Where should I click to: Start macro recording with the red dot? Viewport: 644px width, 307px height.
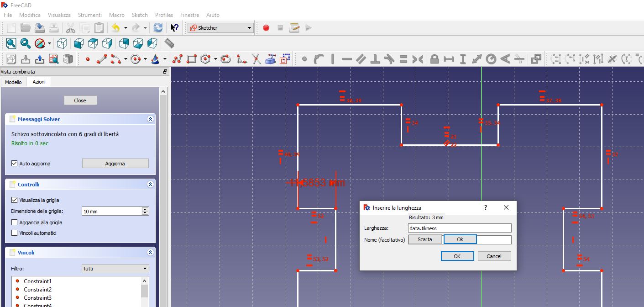(x=266, y=28)
